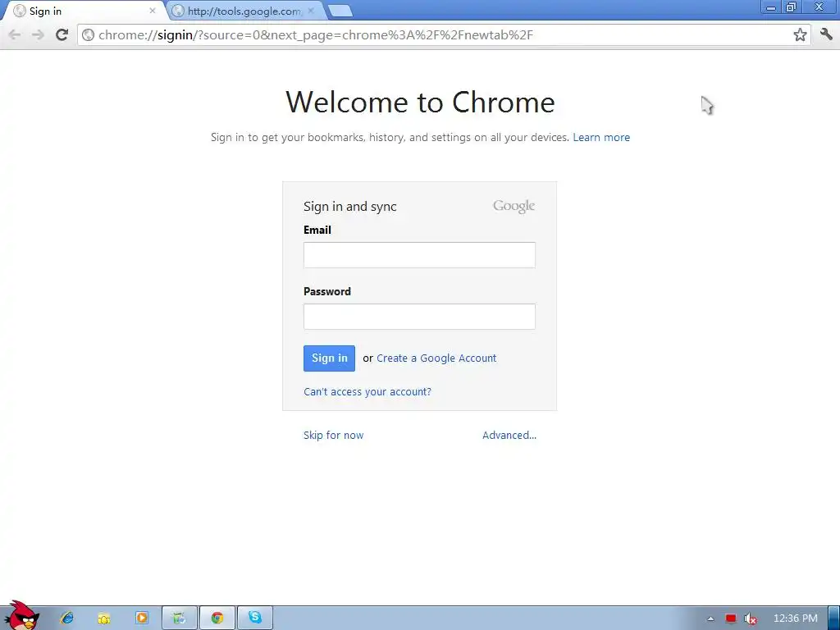The width and height of the screenshot is (840, 630).
Task: Reload the page with the refresh icon
Action: coord(62,34)
